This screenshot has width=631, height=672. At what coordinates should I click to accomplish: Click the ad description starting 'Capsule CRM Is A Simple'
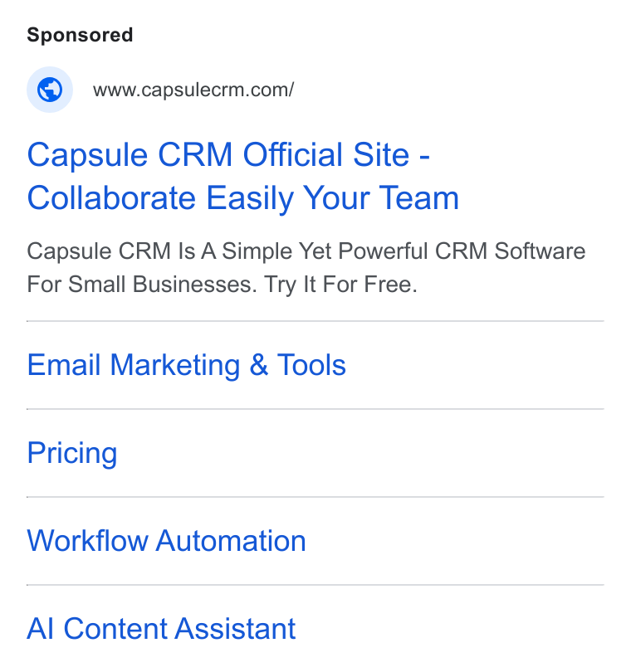[306, 268]
